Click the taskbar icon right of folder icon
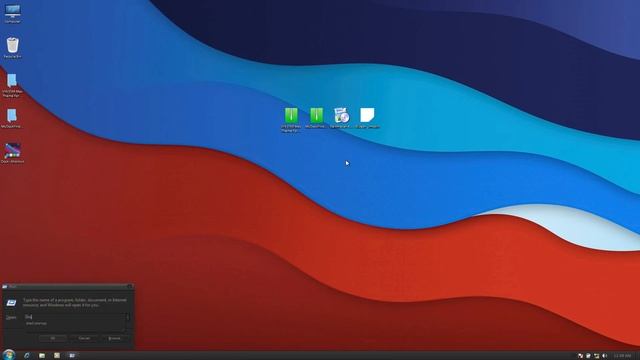Screen dimensions: 640x360 pos(57,356)
